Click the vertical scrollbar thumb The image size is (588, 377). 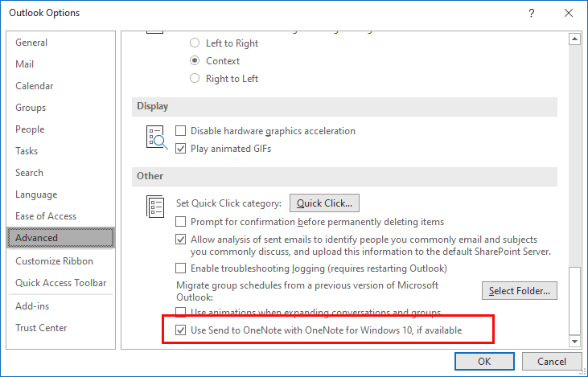[x=574, y=301]
